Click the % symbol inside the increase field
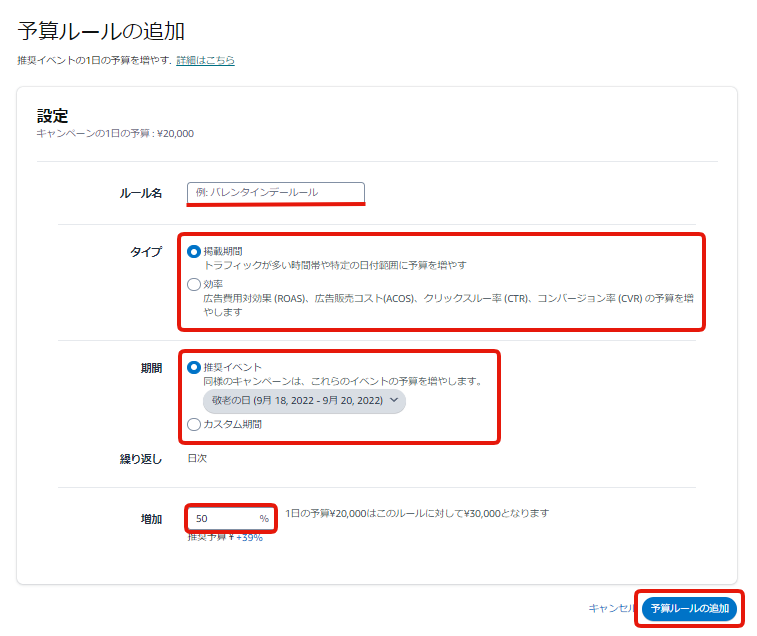 pos(264,519)
